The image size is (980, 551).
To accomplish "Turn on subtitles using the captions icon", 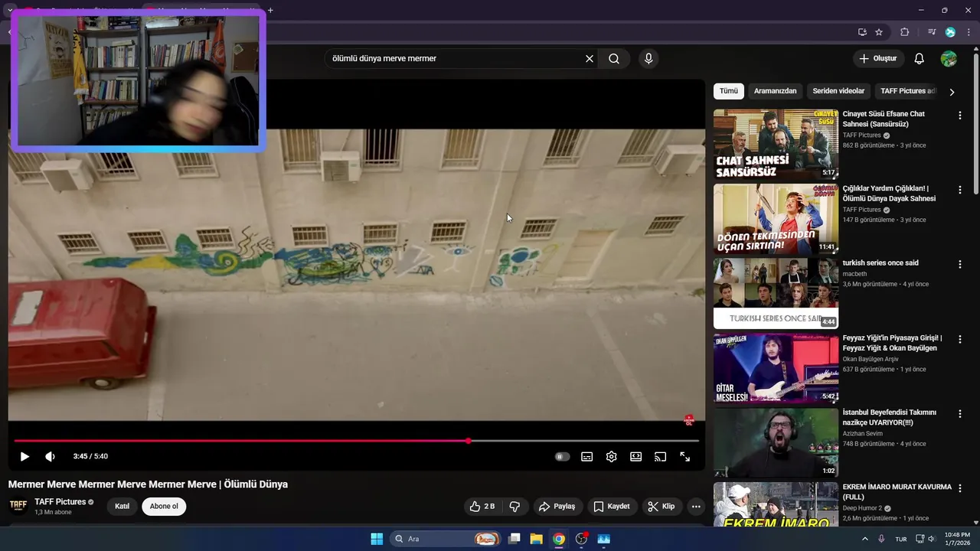I will [586, 457].
